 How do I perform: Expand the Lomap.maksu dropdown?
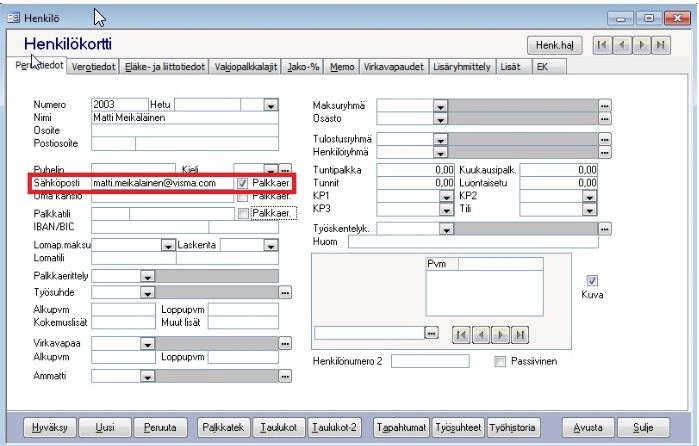168,245
